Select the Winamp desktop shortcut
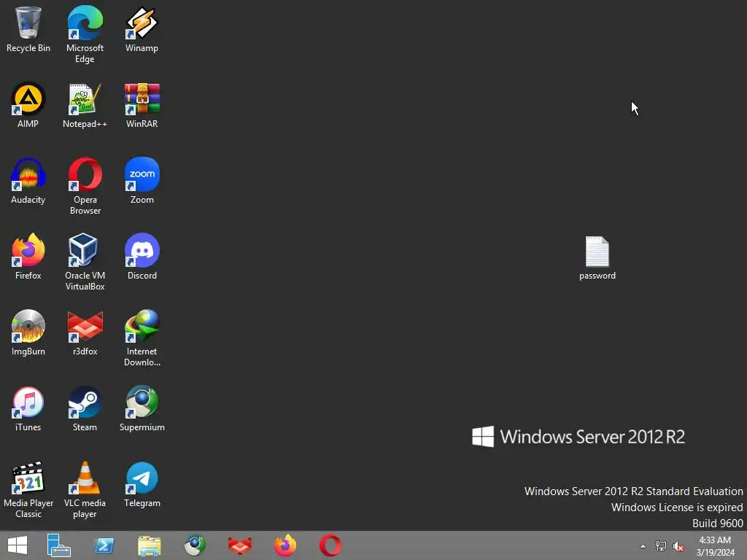 coord(142,29)
